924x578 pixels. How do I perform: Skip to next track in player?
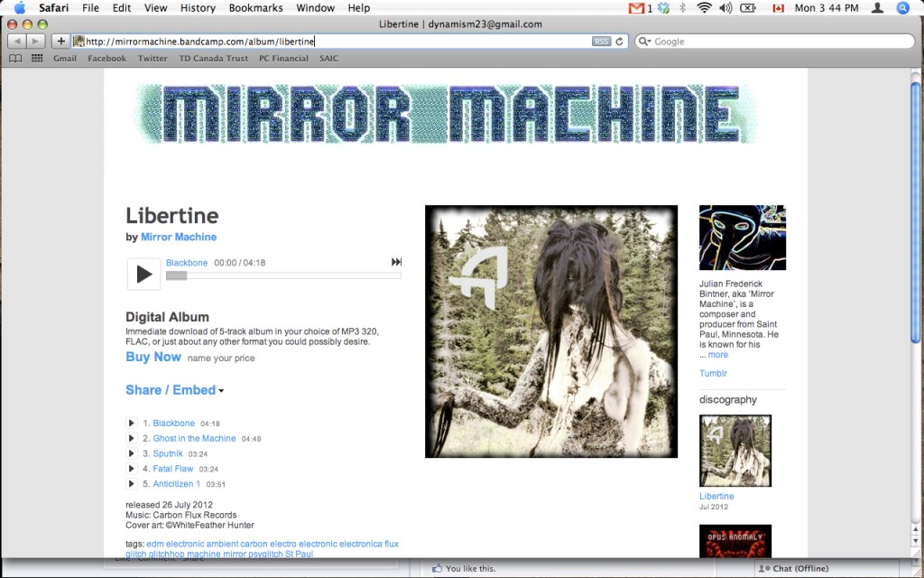396,262
